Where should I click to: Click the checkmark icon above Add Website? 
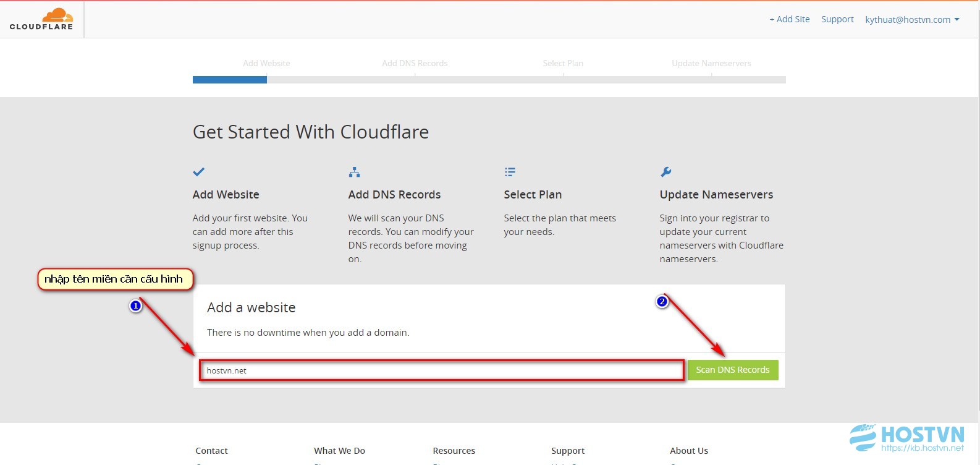[199, 172]
